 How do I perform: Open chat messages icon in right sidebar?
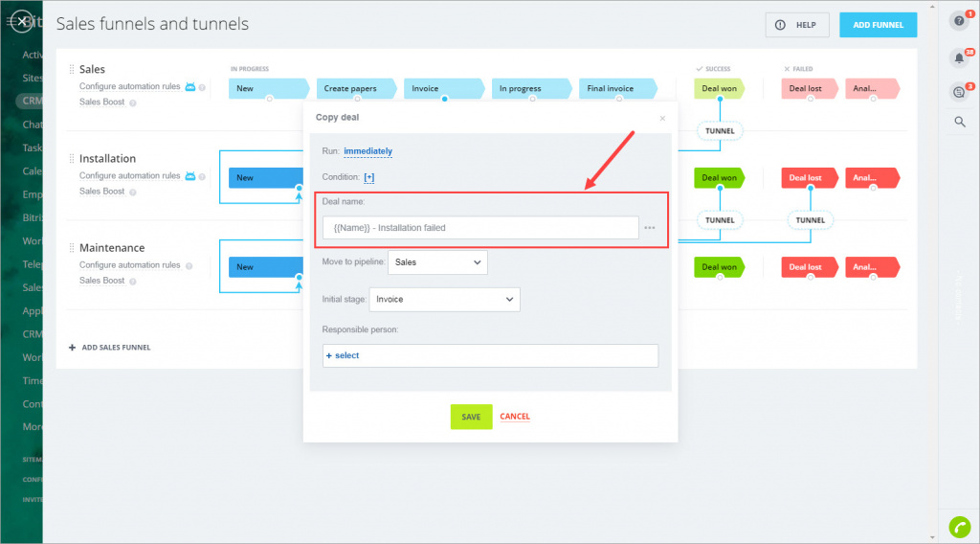tap(959, 92)
